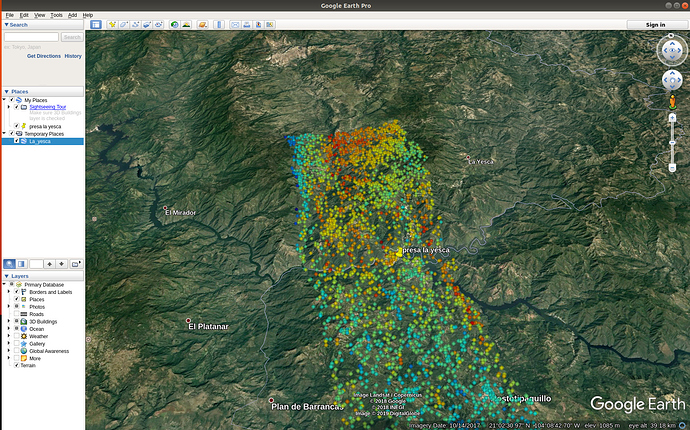This screenshot has height=430, width=690.
Task: Open the Tools menu
Action: [x=56, y=15]
